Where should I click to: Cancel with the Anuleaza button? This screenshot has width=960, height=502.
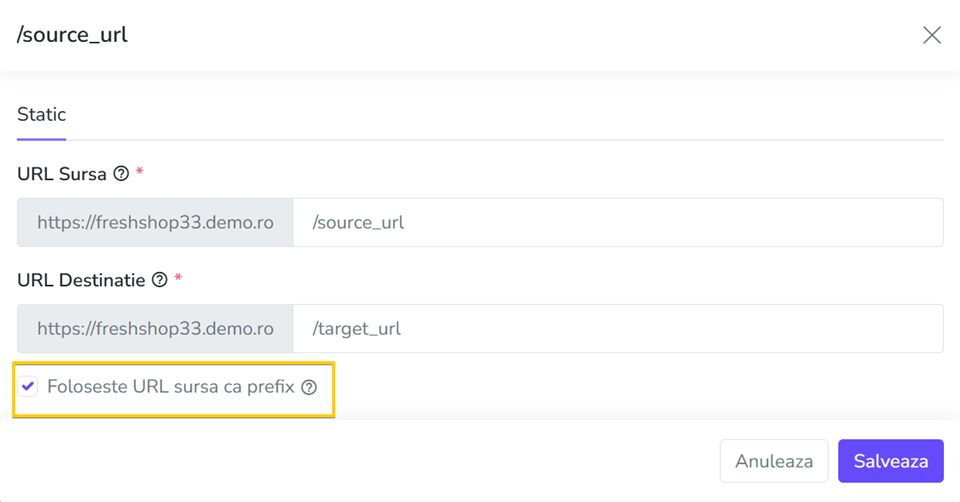tap(774, 461)
